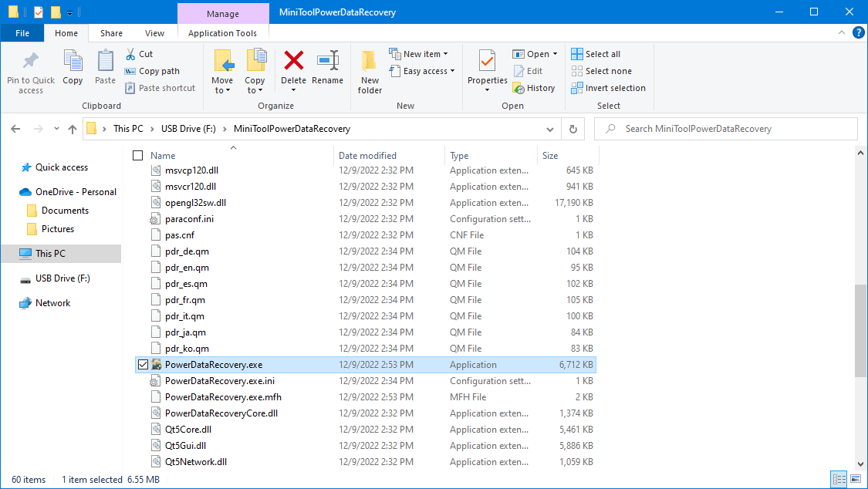Select the file Qt5Core.dll
The image size is (868, 489).
tap(366, 430)
